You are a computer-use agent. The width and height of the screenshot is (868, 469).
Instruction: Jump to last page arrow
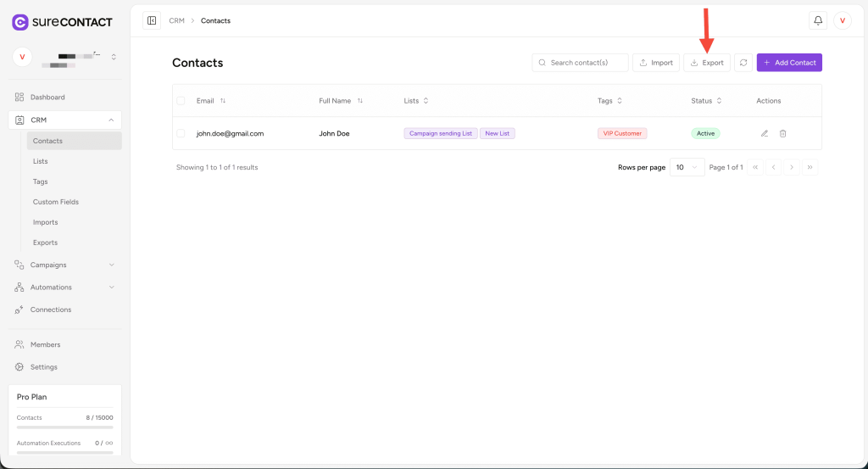point(810,167)
